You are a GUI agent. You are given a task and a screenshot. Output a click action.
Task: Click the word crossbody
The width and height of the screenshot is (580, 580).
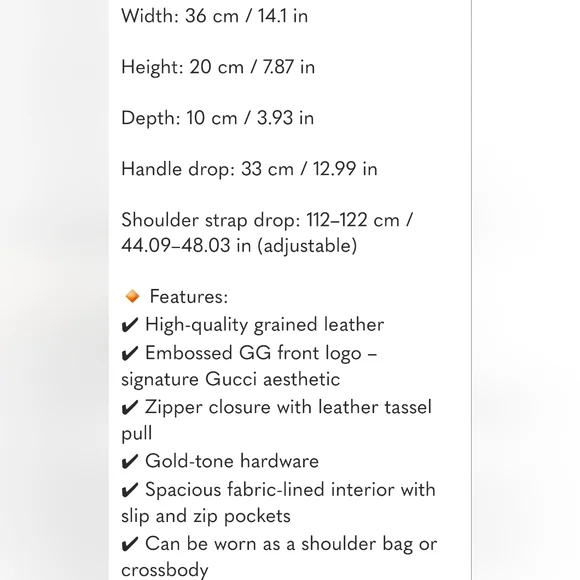(x=165, y=570)
